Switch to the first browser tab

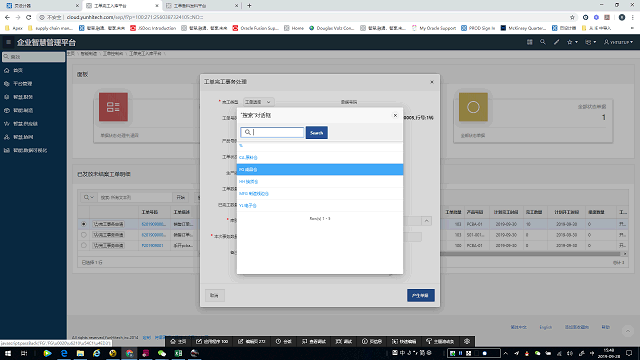[x=42, y=6]
